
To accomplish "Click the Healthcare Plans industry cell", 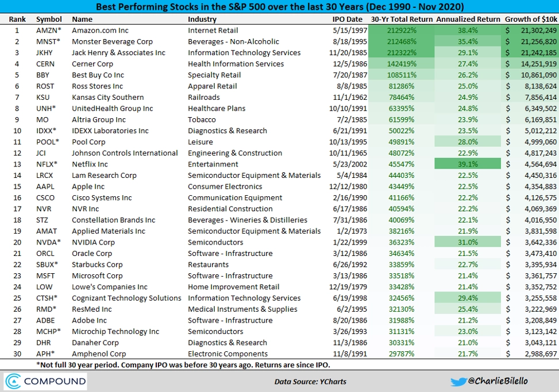I will 217,108.
